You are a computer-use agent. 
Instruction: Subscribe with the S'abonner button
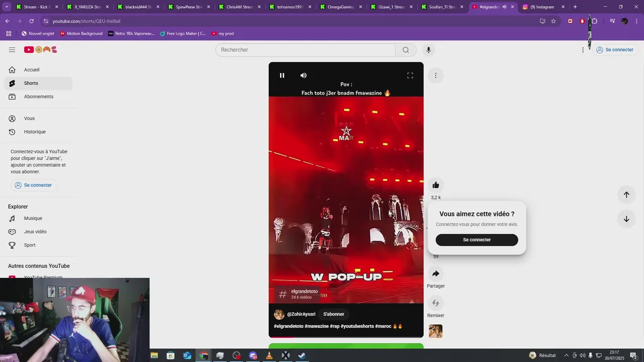tap(334, 314)
